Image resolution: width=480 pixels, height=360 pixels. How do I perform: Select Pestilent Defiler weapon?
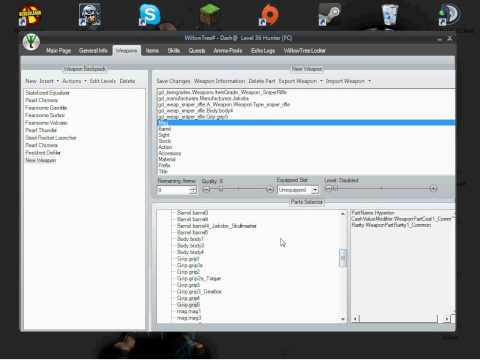pyautogui.click(x=43, y=153)
